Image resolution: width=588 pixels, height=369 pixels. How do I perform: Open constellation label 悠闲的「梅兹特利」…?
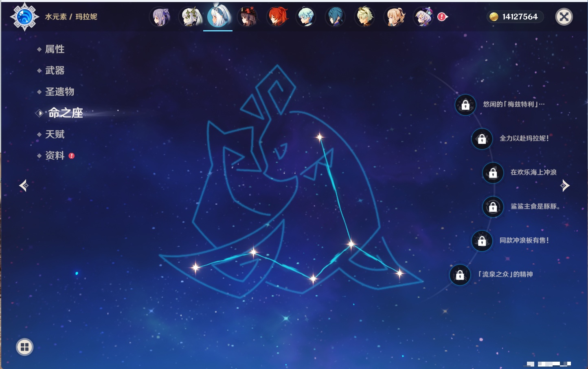coord(514,104)
